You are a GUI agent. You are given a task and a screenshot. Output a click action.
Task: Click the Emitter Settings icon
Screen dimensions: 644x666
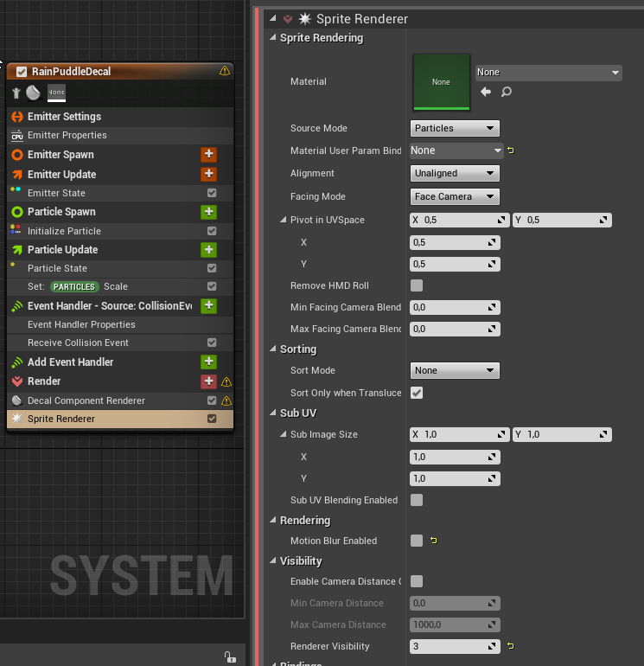pyautogui.click(x=17, y=117)
